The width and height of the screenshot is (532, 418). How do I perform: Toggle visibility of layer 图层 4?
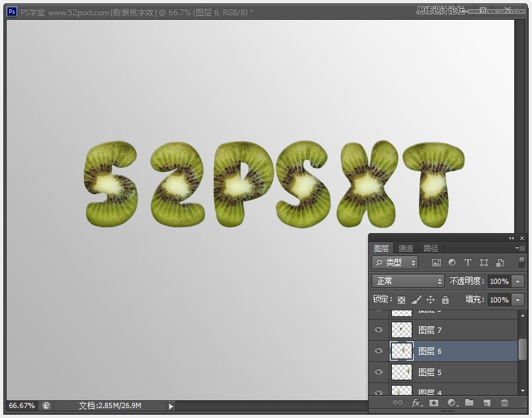point(379,392)
